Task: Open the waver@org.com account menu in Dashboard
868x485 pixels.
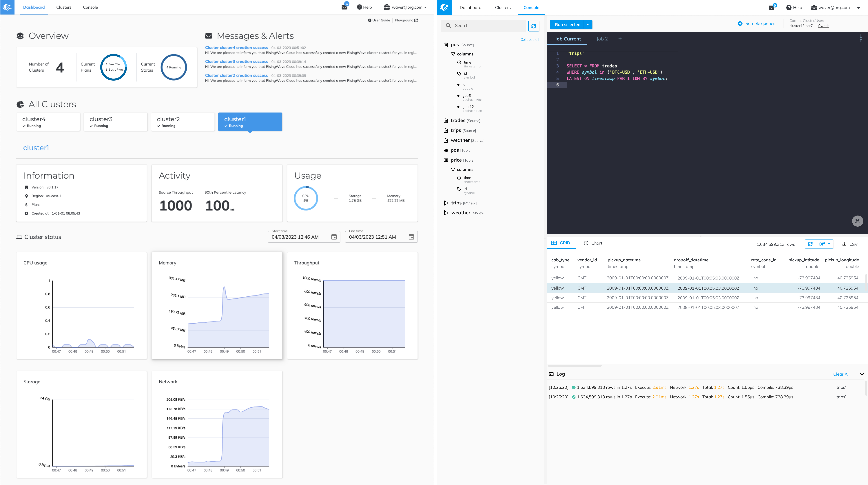Action: 405,7
